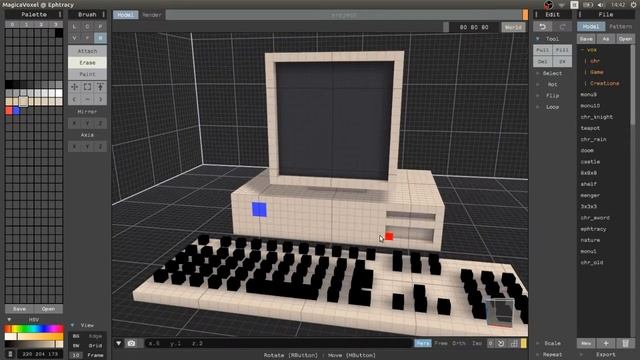Open the console arrow at viewport bottom
The height and width of the screenshot is (360, 640).
(118, 343)
